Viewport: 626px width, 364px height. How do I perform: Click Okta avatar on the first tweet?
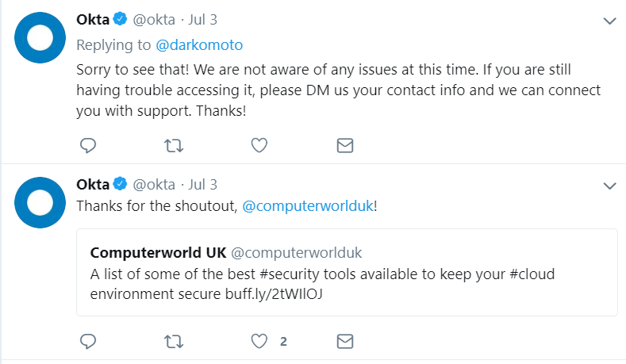pyautogui.click(x=40, y=37)
